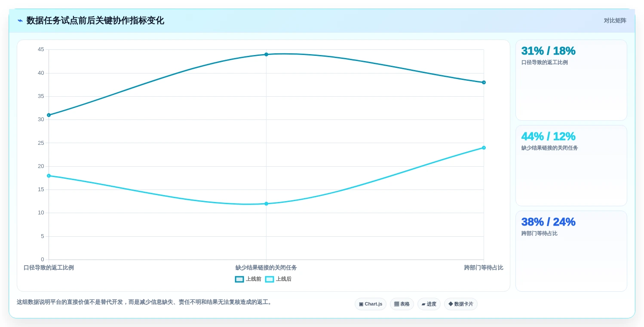Screen dimensions: 644x327
Task: Select the 44% / 12% metric card
Action: click(x=571, y=166)
